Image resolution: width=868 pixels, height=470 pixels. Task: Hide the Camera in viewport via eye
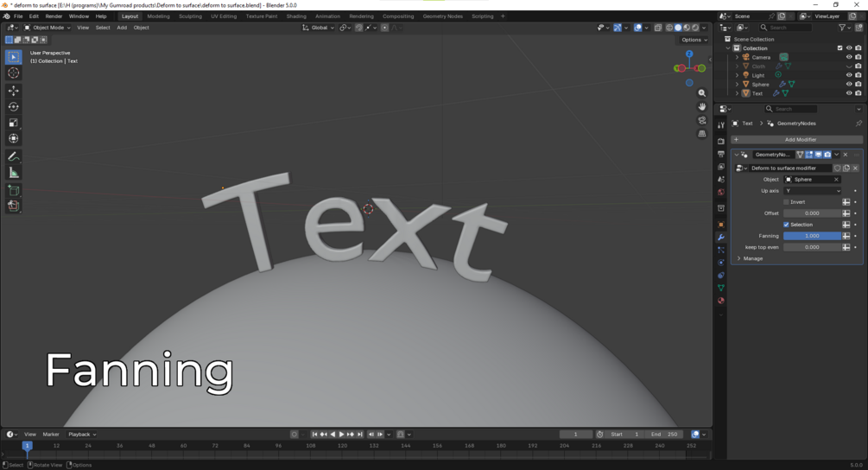pos(849,57)
